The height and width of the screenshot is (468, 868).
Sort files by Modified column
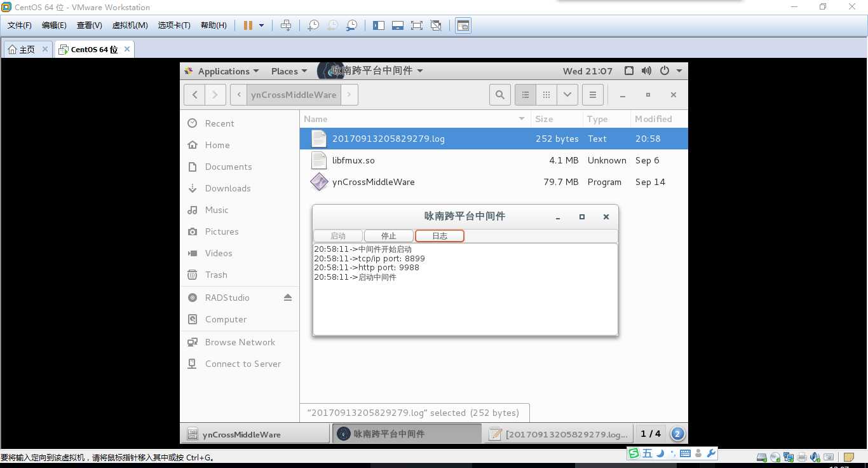pyautogui.click(x=659, y=119)
